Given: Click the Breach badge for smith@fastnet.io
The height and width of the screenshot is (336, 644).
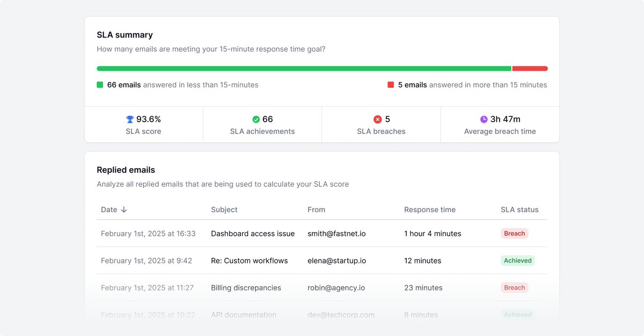Looking at the screenshot, I should coord(515,234).
